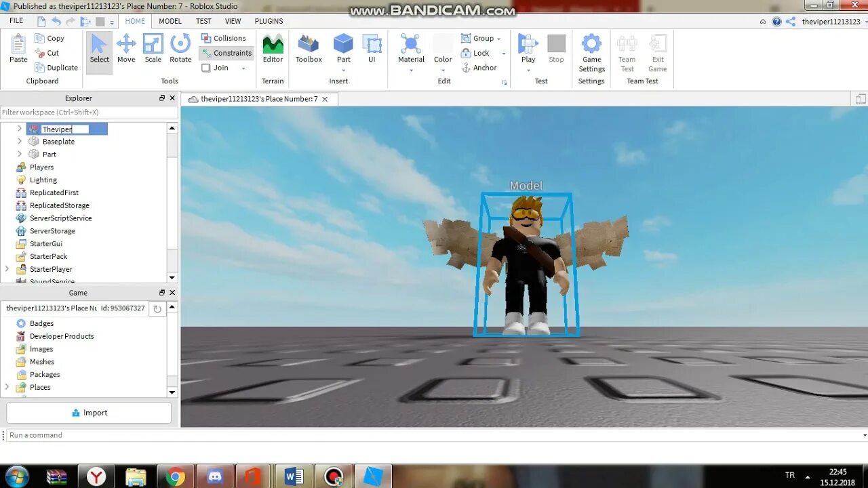The width and height of the screenshot is (868, 488).
Task: Open Badges in Game panel
Action: [41, 324]
